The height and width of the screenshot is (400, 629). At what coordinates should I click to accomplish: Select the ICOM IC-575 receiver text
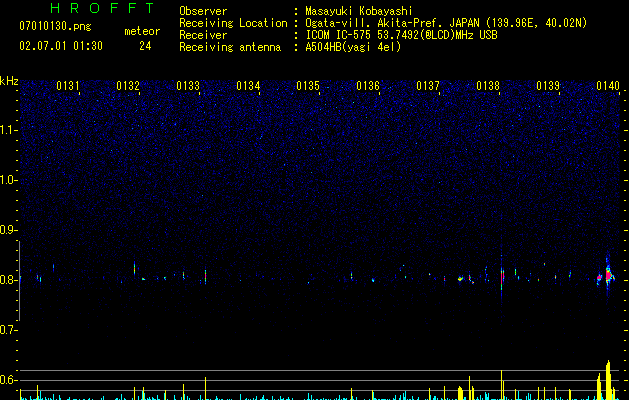tap(401, 35)
